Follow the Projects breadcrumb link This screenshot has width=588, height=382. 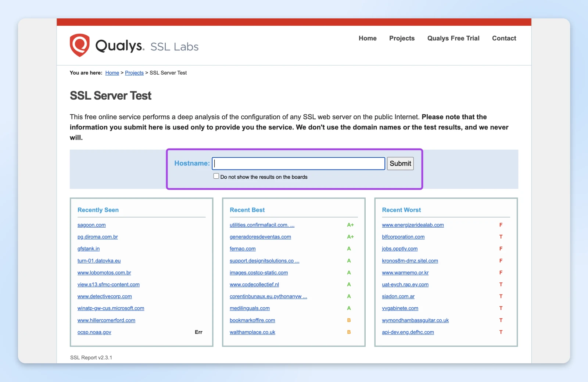pyautogui.click(x=134, y=73)
